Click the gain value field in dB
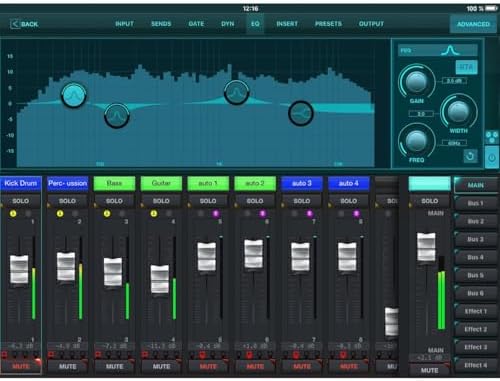Screen dimensions: 500x381 (x=454, y=81)
